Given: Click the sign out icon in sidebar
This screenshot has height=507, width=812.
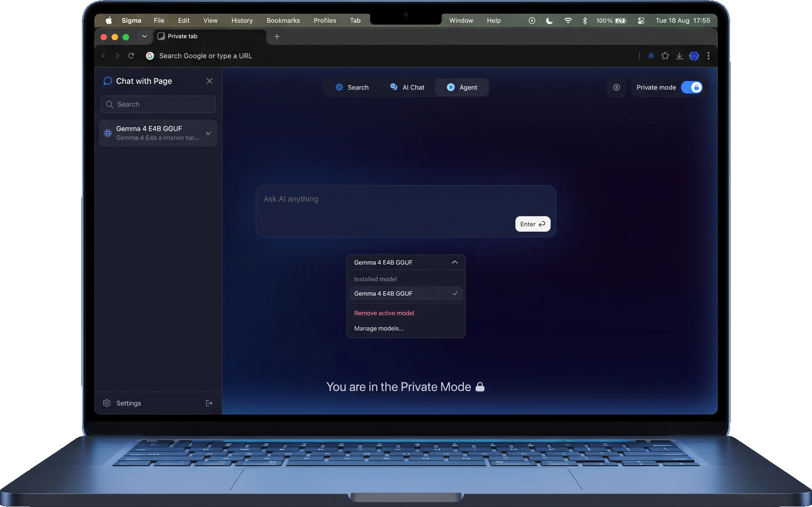Looking at the screenshot, I should [209, 403].
